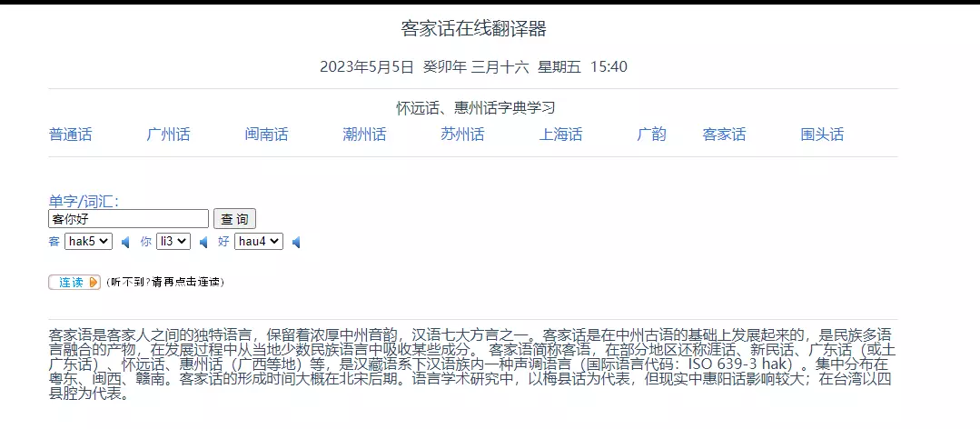Open the 苏州话 link
The height and width of the screenshot is (429, 980).
[x=462, y=135]
